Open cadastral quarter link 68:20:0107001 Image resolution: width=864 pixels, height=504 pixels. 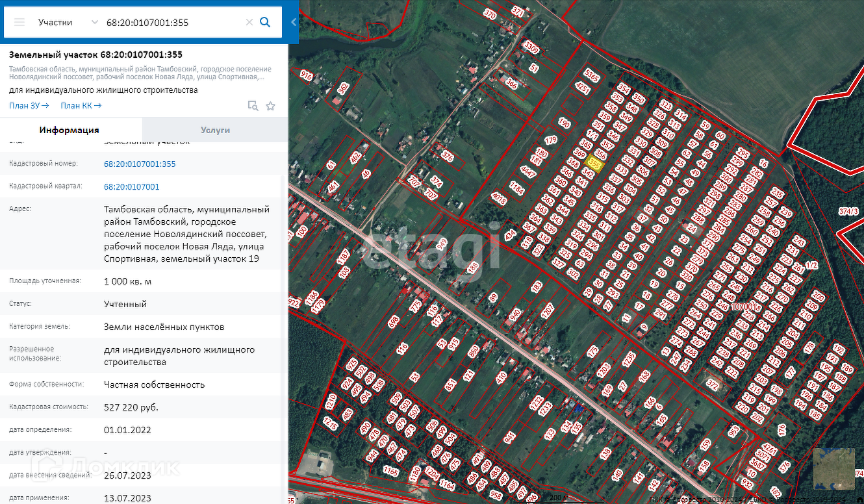click(x=131, y=187)
